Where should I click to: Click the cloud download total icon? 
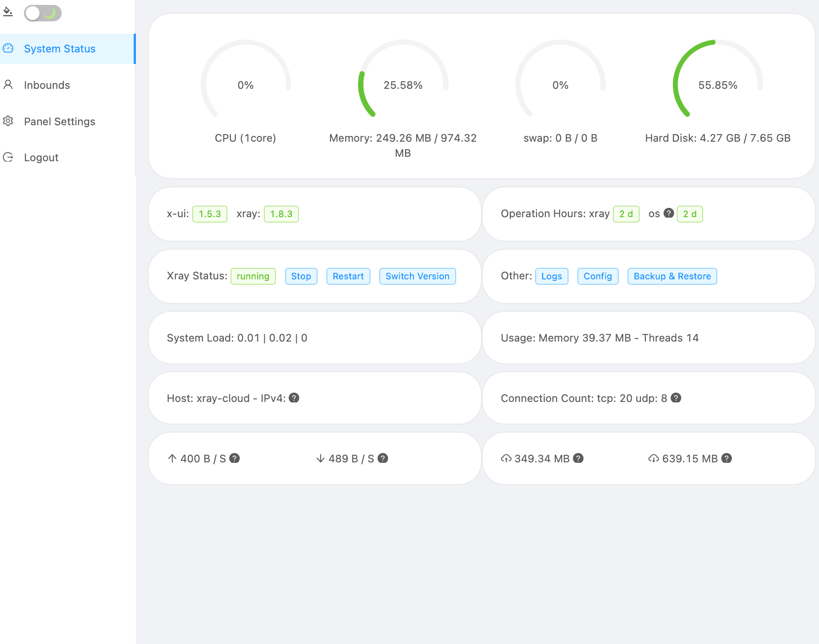(654, 458)
